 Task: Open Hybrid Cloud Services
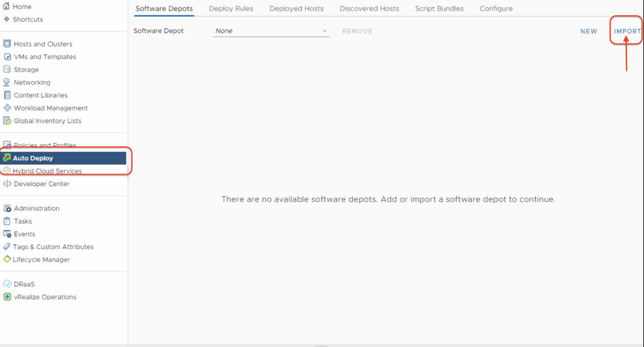point(47,171)
